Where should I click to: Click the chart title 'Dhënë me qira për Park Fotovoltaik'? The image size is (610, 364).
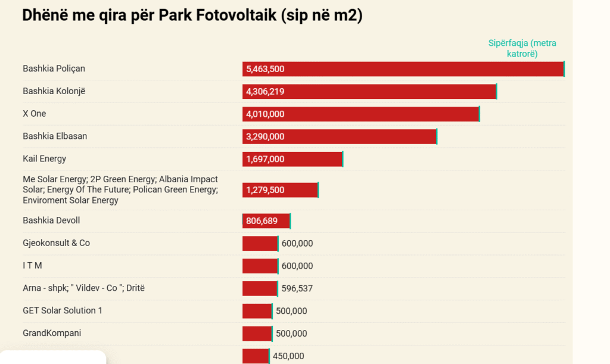[192, 15]
